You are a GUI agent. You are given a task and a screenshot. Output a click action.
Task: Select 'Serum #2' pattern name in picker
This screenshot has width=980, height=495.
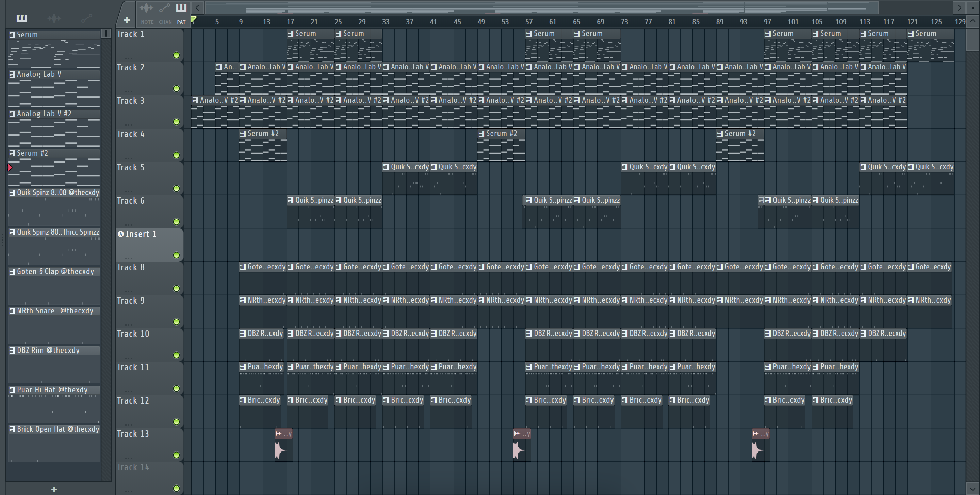click(32, 153)
